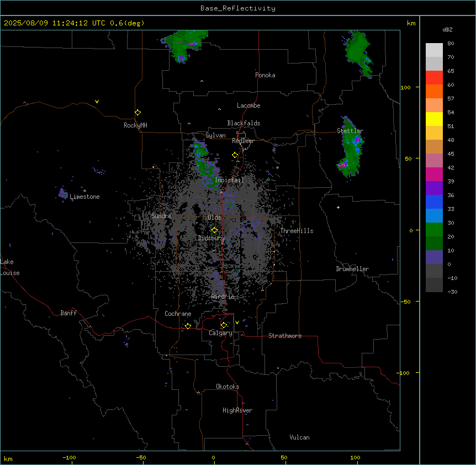Click the RedDeer city label
This screenshot has height=465, width=476.
click(243, 141)
